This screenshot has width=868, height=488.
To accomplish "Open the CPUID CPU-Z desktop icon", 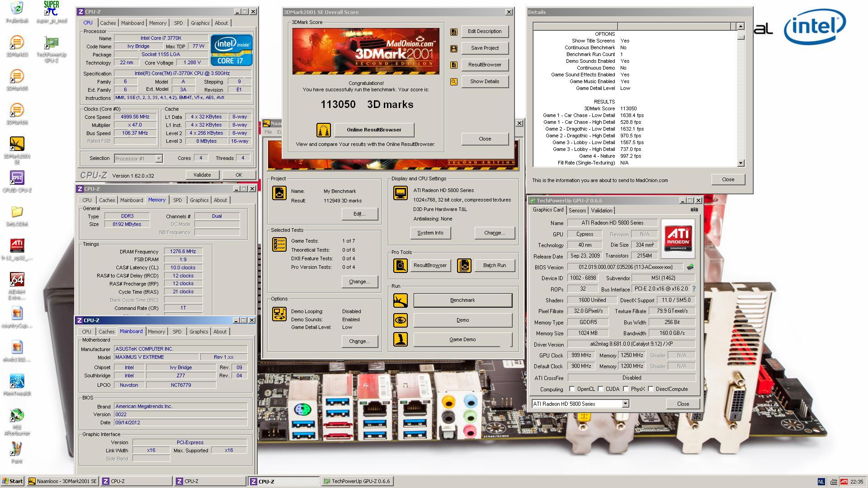I will pyautogui.click(x=17, y=182).
